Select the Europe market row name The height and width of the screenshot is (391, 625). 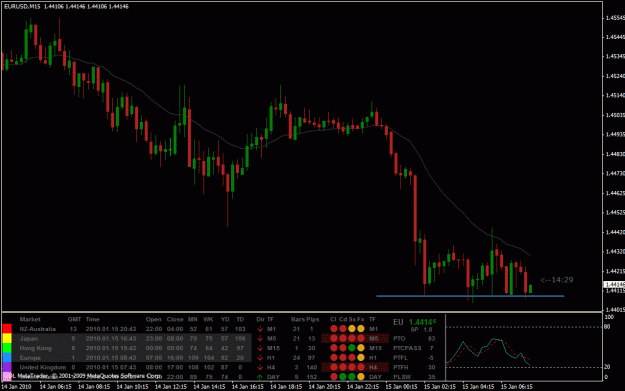point(30,358)
